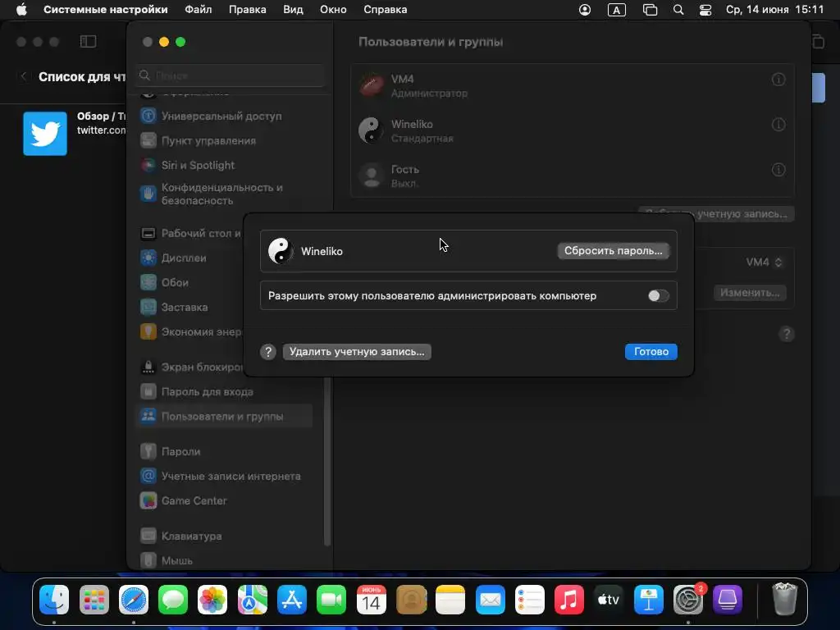
Task: Open Control Center in menu bar
Action: click(x=705, y=10)
